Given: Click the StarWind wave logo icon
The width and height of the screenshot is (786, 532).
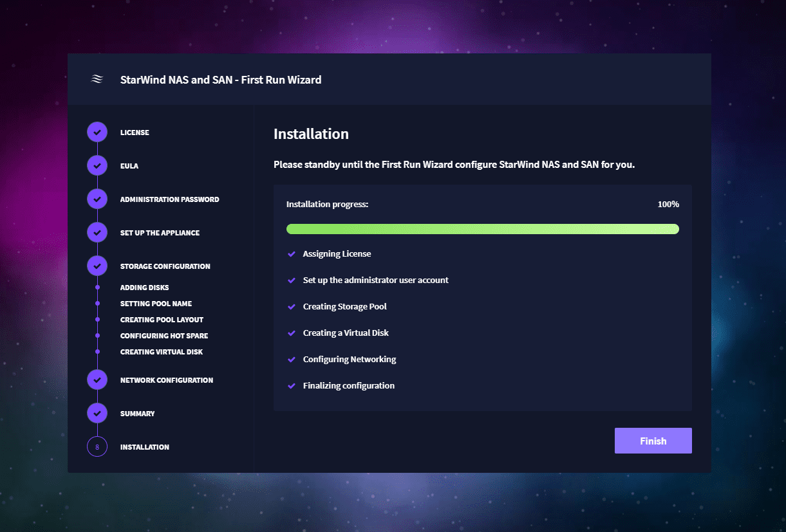Looking at the screenshot, I should pyautogui.click(x=97, y=80).
